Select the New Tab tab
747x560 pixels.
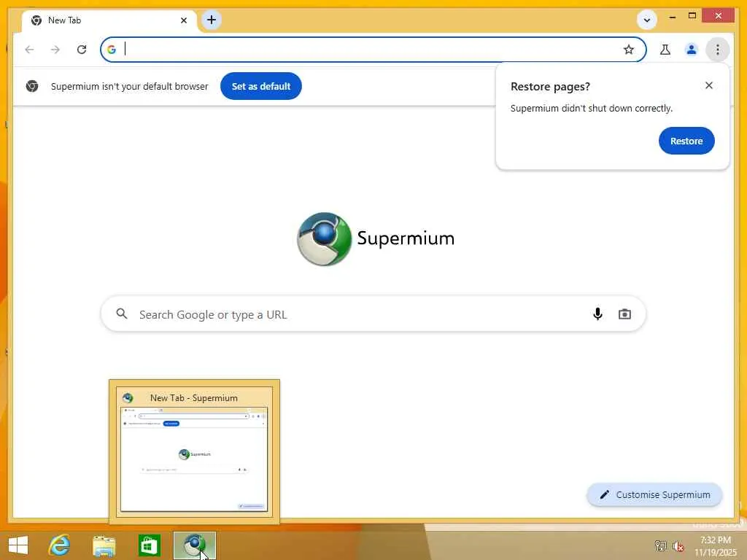109,20
